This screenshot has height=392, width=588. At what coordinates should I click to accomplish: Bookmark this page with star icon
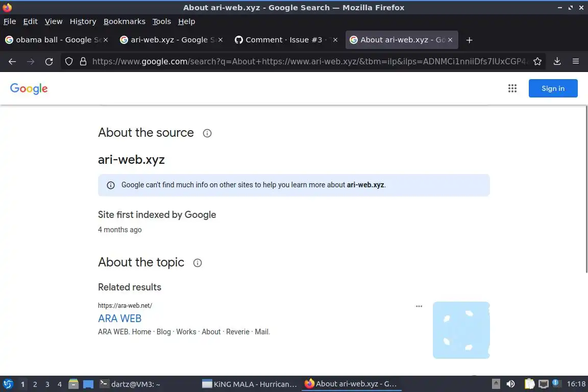point(537,62)
